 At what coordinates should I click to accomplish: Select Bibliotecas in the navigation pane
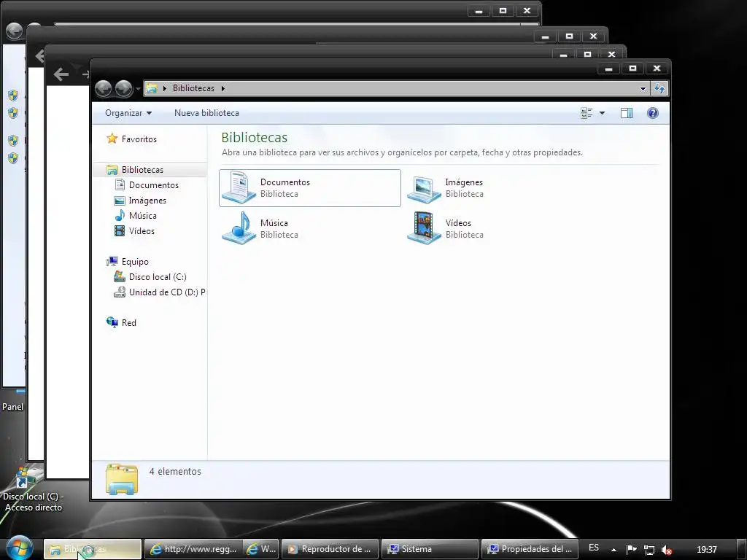point(142,169)
